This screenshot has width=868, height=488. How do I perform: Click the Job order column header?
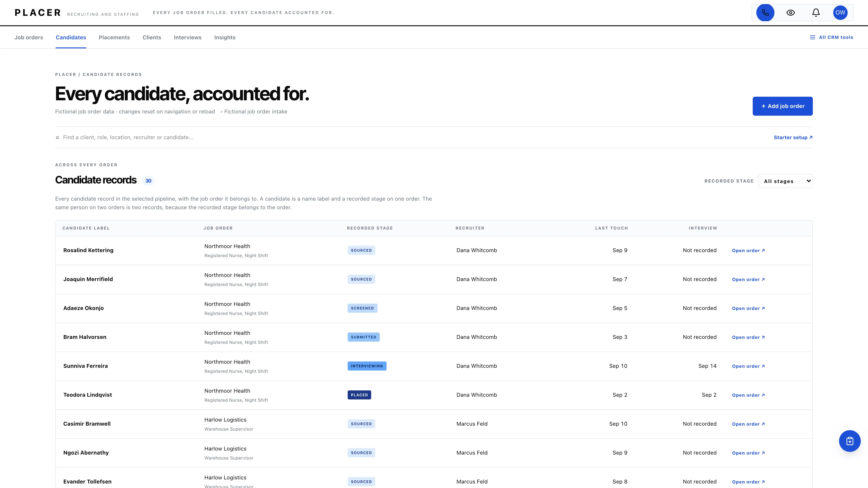point(218,228)
